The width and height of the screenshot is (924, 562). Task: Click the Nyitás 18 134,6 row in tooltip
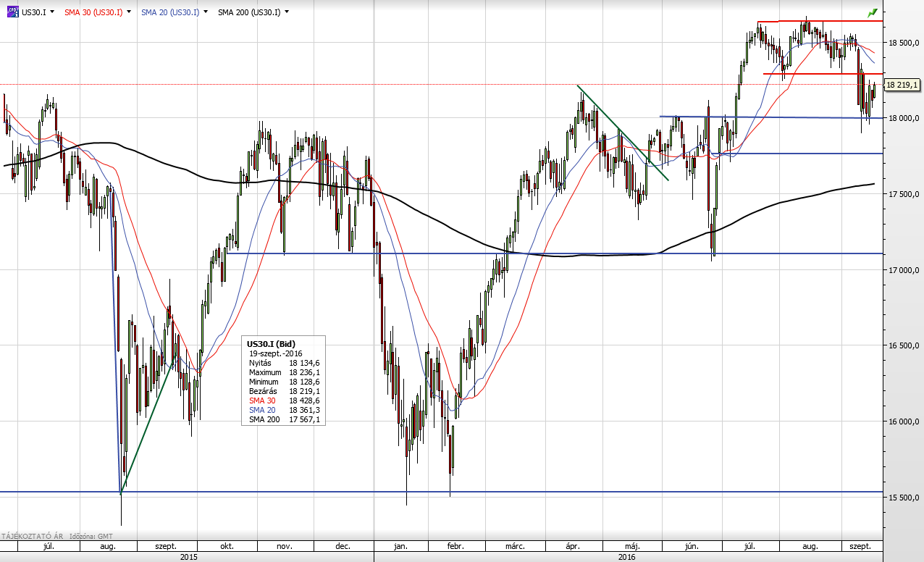point(284,363)
